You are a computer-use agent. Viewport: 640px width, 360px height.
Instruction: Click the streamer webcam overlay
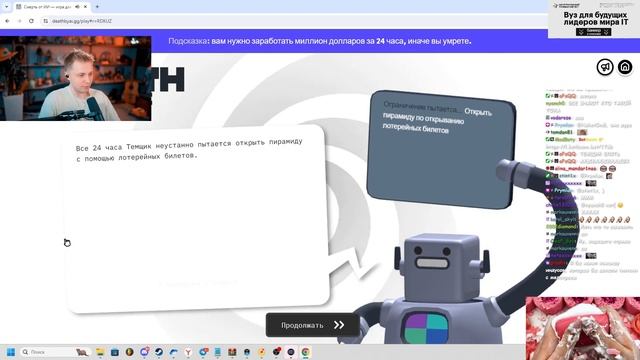76,78
